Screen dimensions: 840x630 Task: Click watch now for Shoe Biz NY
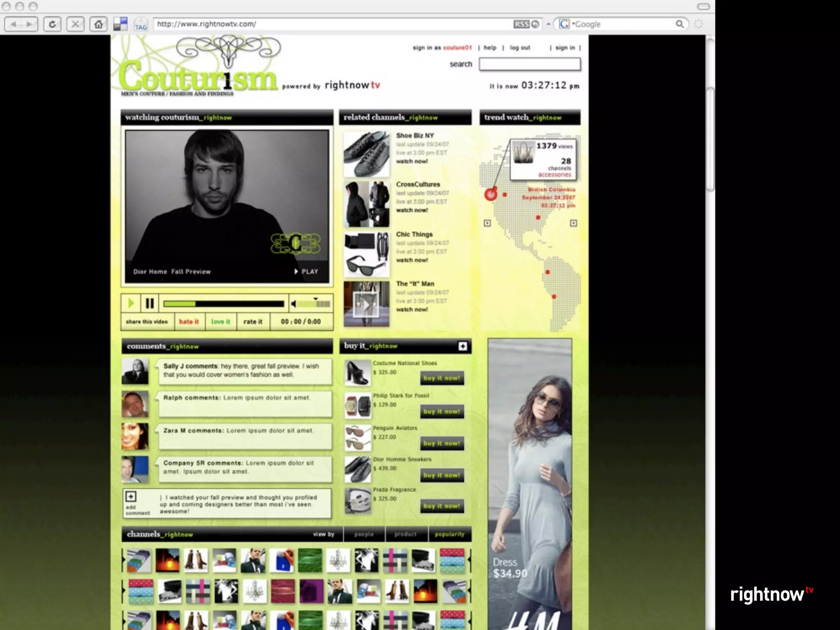[412, 162]
